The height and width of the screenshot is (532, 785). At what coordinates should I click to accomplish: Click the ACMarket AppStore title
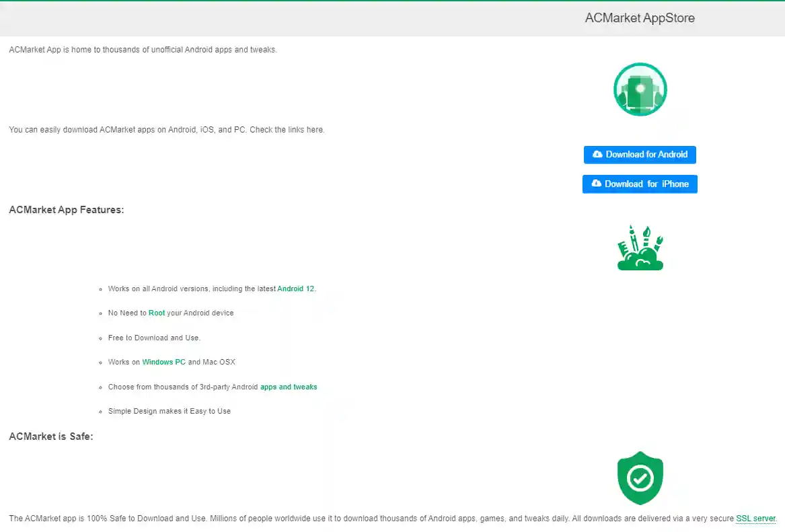(640, 18)
